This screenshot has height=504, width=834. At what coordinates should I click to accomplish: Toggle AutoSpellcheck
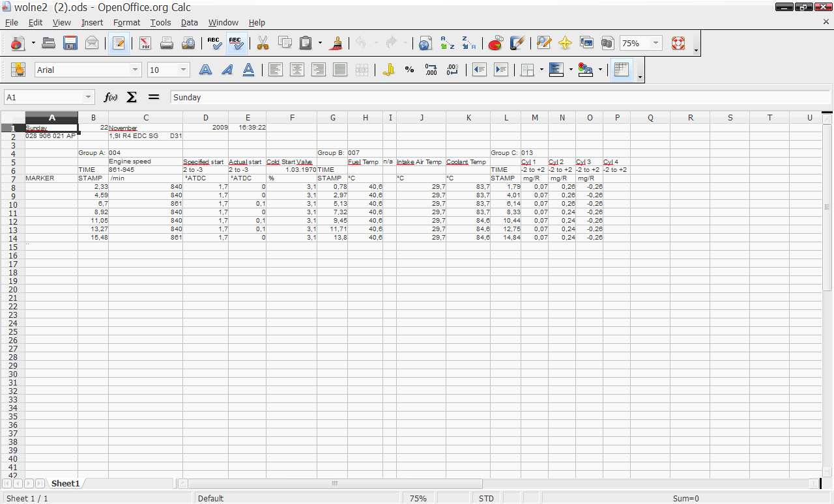point(237,44)
